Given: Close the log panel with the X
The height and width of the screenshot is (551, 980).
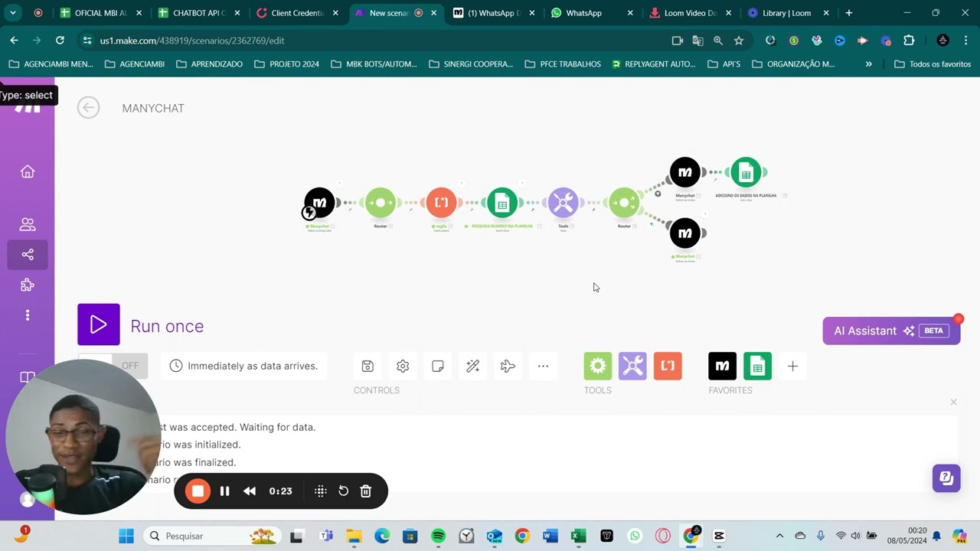Looking at the screenshot, I should coord(953,402).
